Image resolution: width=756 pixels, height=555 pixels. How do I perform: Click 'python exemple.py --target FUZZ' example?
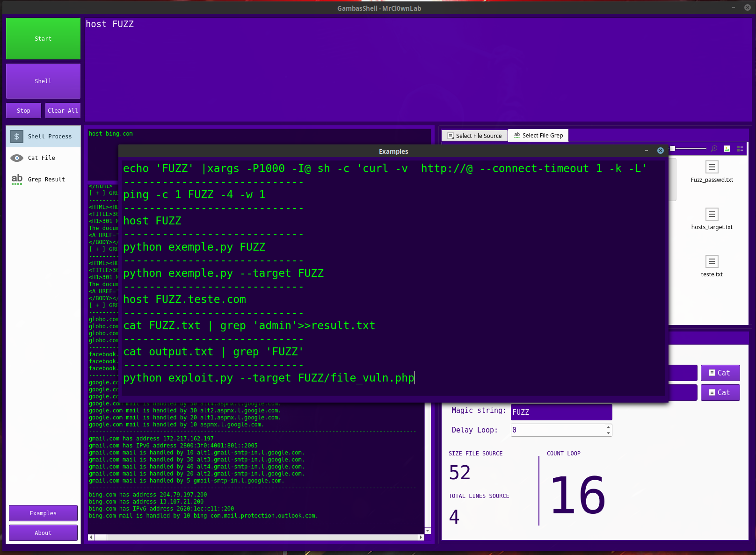click(223, 273)
